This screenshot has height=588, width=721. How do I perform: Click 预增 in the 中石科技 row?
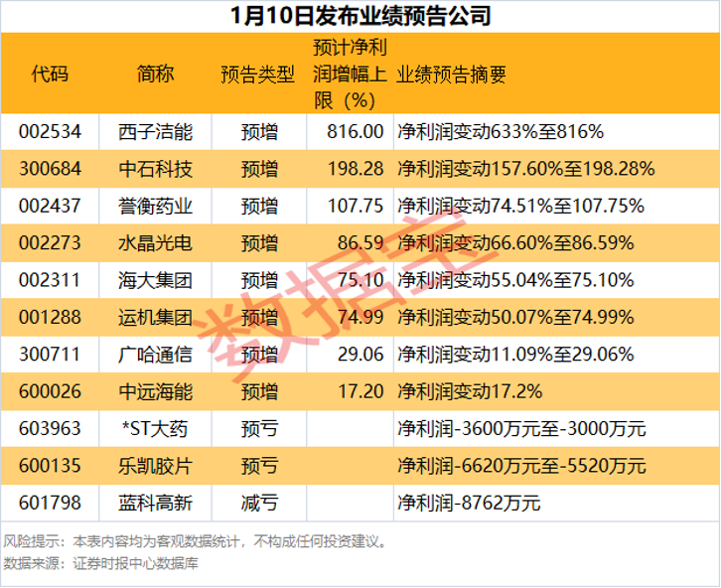click(x=260, y=169)
